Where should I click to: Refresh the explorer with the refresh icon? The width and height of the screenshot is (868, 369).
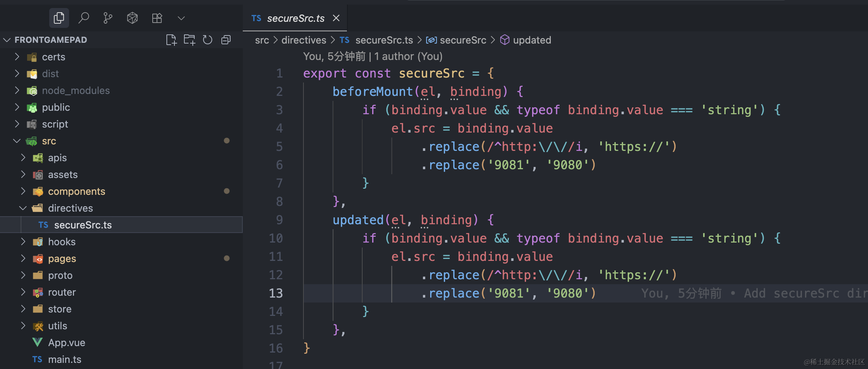tap(208, 40)
